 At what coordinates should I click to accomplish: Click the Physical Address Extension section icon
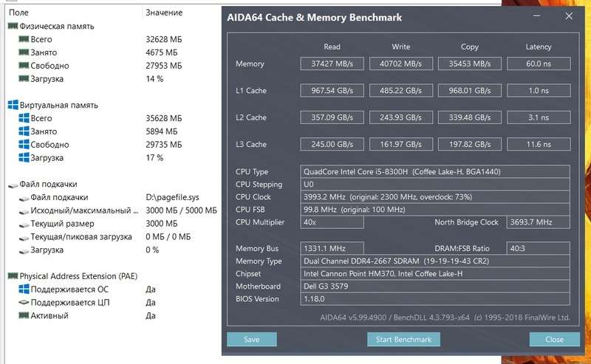[13, 276]
